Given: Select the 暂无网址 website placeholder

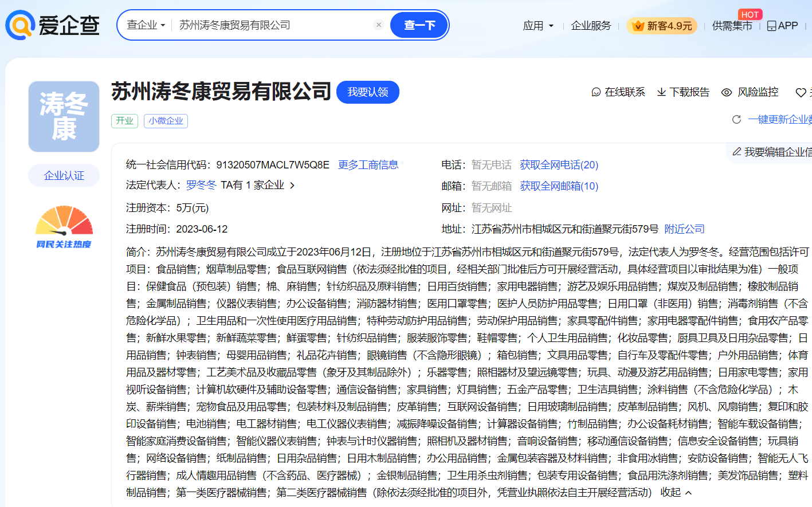Looking at the screenshot, I should pos(492,208).
